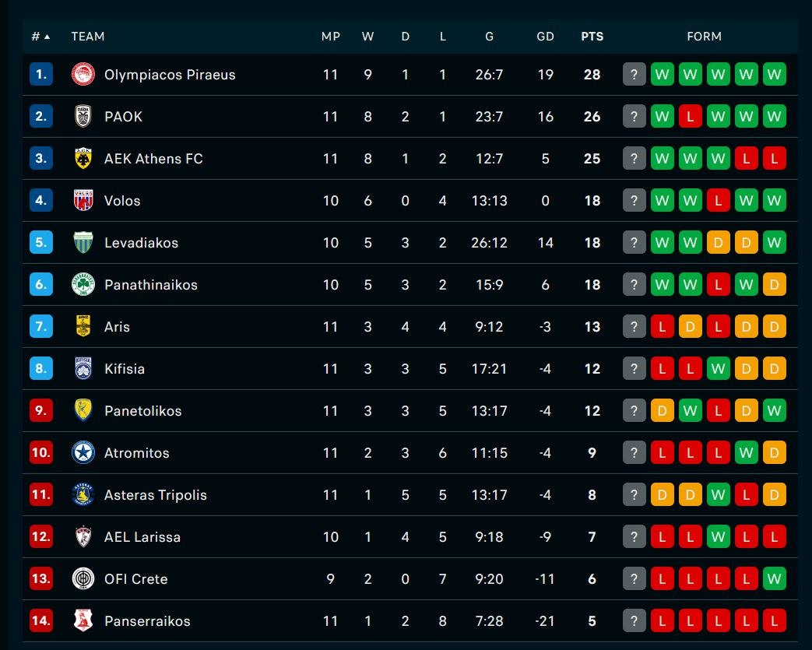The width and height of the screenshot is (812, 650).
Task: Click OFI Crete's green W form badge
Action: click(775, 579)
